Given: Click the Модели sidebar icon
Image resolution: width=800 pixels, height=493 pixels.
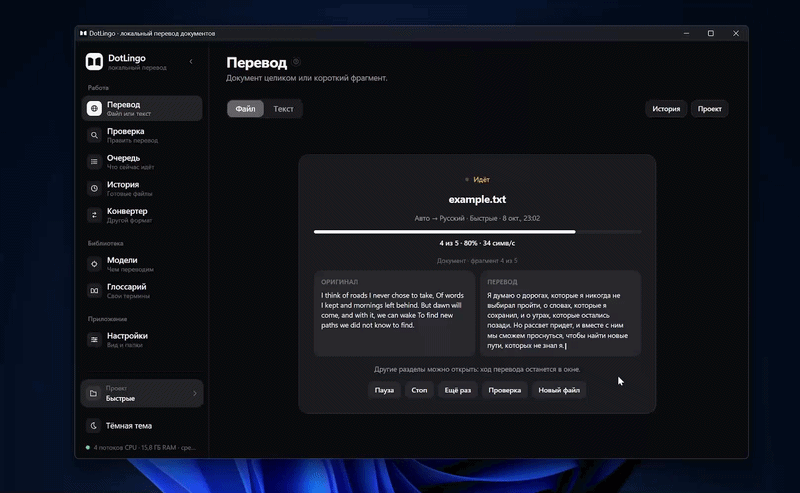Looking at the screenshot, I should 94,264.
